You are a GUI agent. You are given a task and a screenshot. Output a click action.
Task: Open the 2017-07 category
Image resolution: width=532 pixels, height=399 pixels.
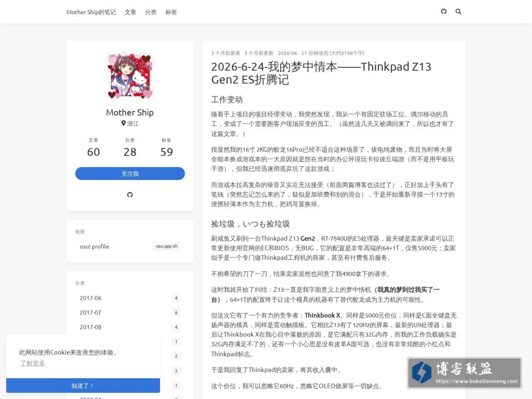130,313
